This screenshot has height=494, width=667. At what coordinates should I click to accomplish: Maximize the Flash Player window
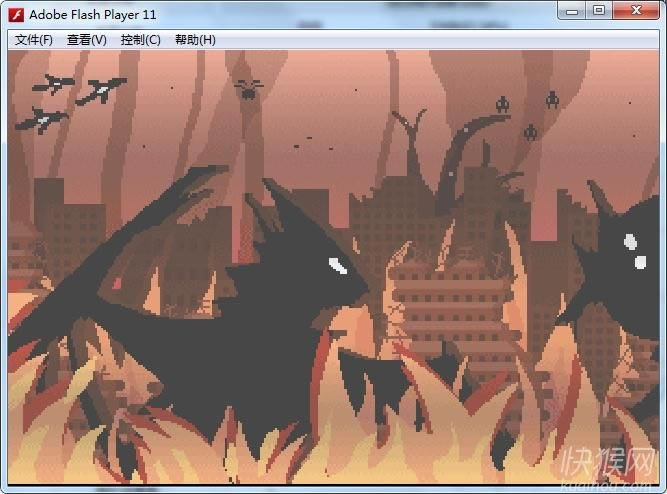599,11
